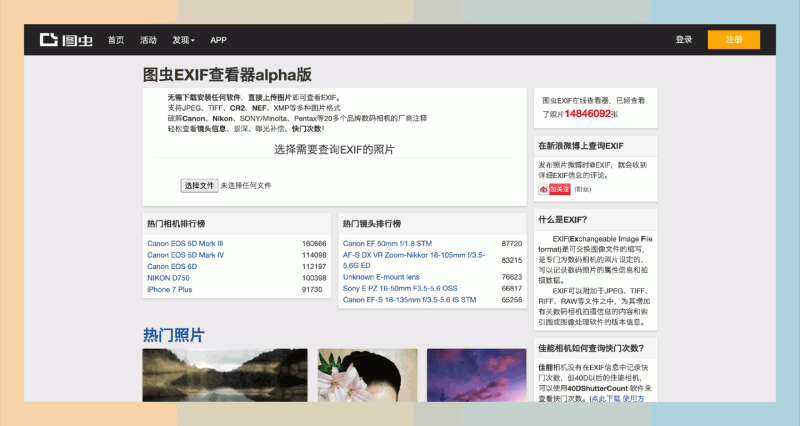
Task: Click the 未选择任何文件 text
Action: [x=245, y=186]
